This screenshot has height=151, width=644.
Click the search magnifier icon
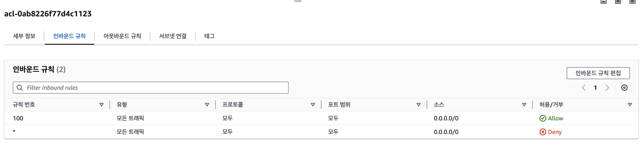20,88
